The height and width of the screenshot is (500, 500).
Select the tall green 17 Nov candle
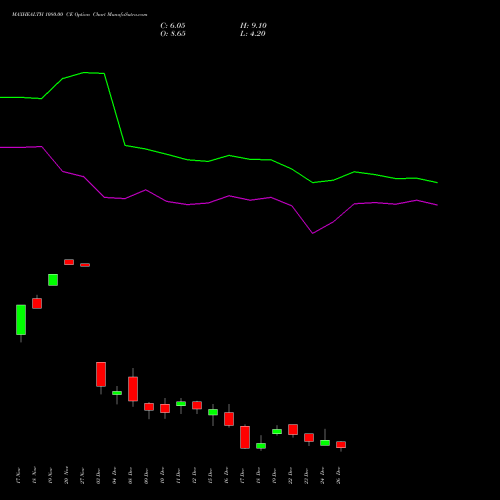[x=21, y=320]
